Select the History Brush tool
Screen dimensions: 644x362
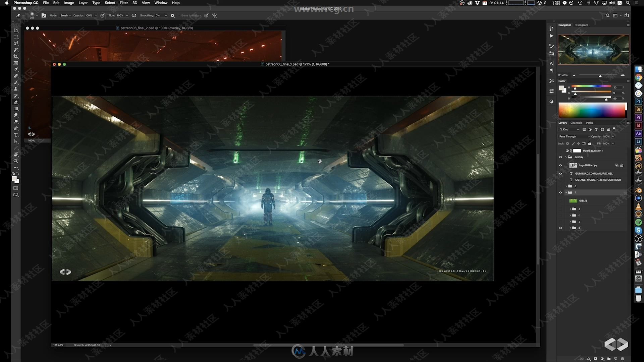tap(16, 96)
